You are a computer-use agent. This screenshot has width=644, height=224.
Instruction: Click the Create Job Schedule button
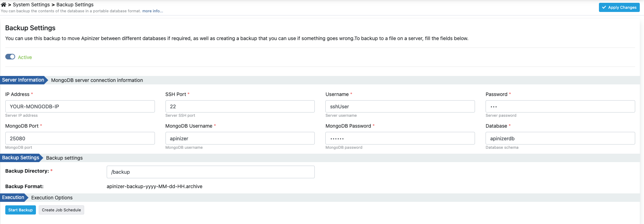[x=61, y=210]
